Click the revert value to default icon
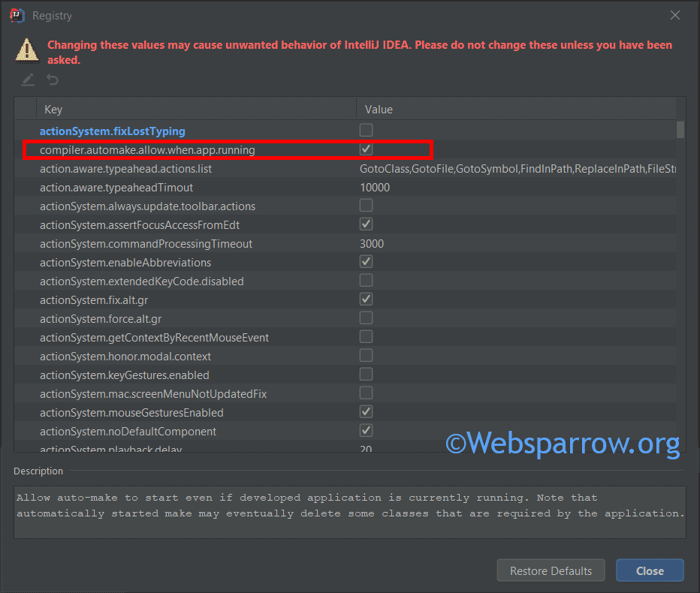 [x=53, y=80]
